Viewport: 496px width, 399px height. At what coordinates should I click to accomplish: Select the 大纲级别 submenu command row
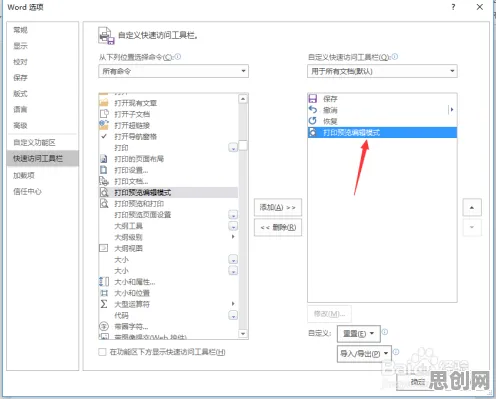(x=168, y=237)
